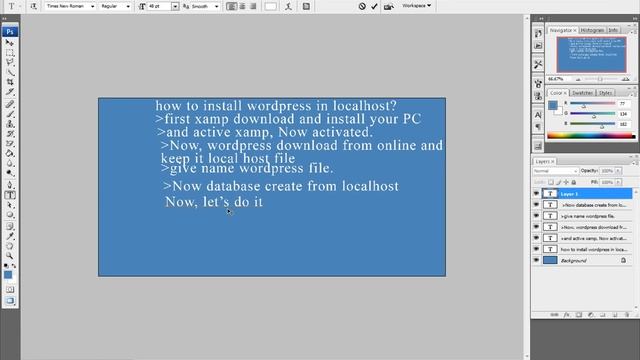Open the Fill slider arrow

[x=618, y=182]
